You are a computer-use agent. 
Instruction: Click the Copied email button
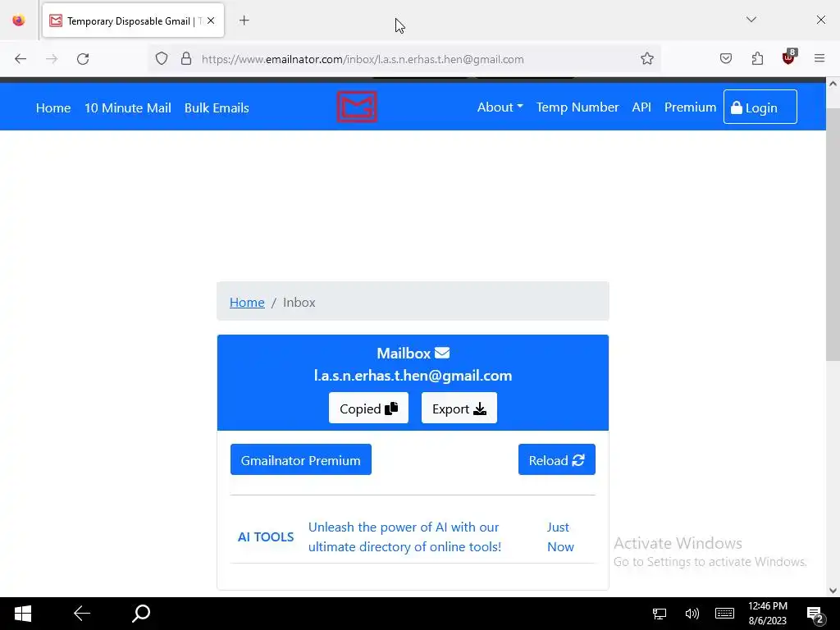tap(368, 409)
